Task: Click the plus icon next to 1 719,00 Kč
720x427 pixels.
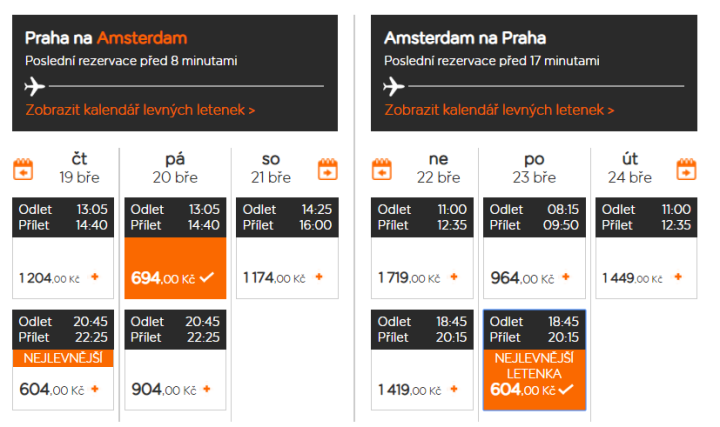Action: 455,277
